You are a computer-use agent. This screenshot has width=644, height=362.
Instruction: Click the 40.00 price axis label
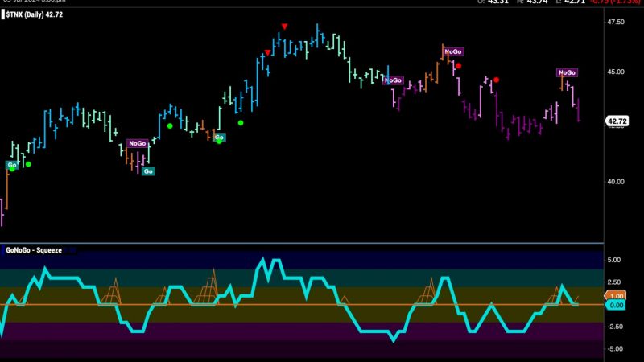(616, 182)
